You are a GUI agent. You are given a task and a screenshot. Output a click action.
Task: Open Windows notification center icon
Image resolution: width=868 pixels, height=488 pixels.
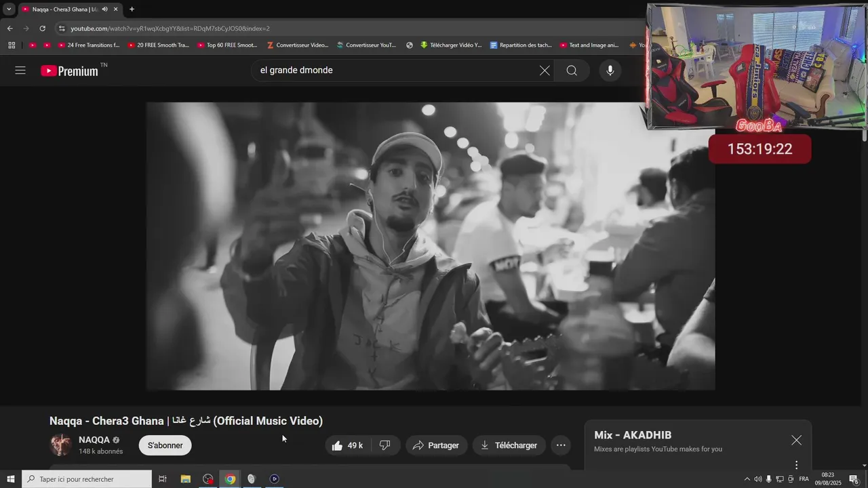point(854,479)
